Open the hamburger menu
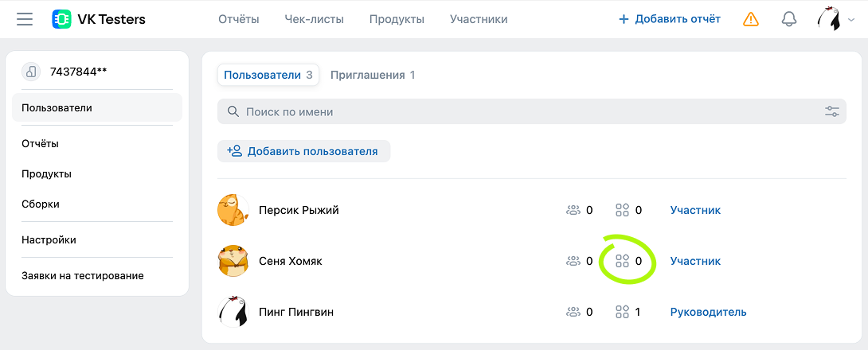This screenshot has width=868, height=350. tap(25, 19)
